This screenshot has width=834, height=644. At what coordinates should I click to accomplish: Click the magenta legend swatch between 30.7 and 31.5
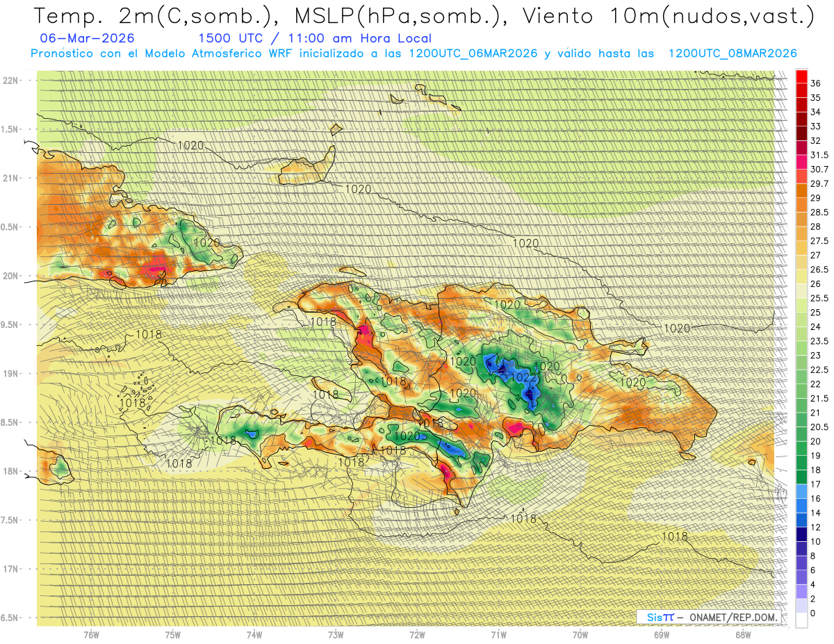point(801,162)
